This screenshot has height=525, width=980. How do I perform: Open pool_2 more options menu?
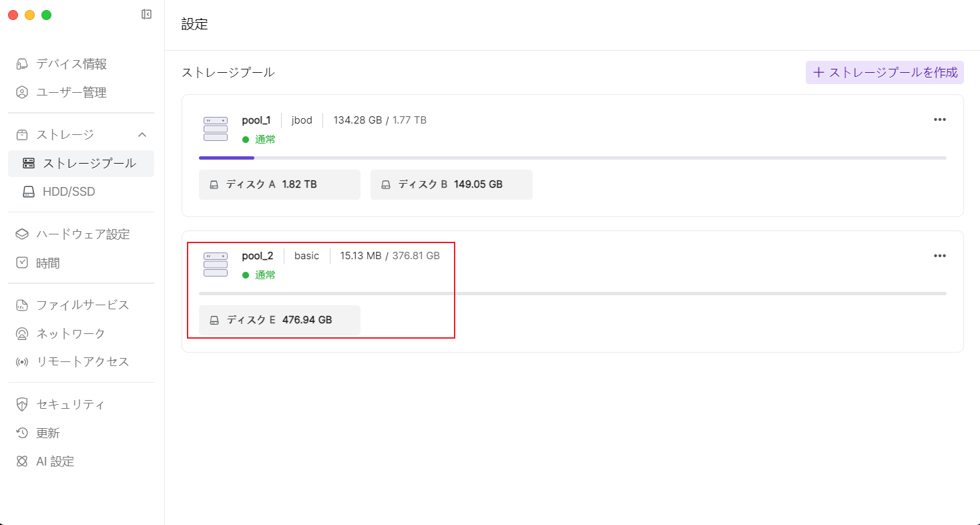pos(939,256)
